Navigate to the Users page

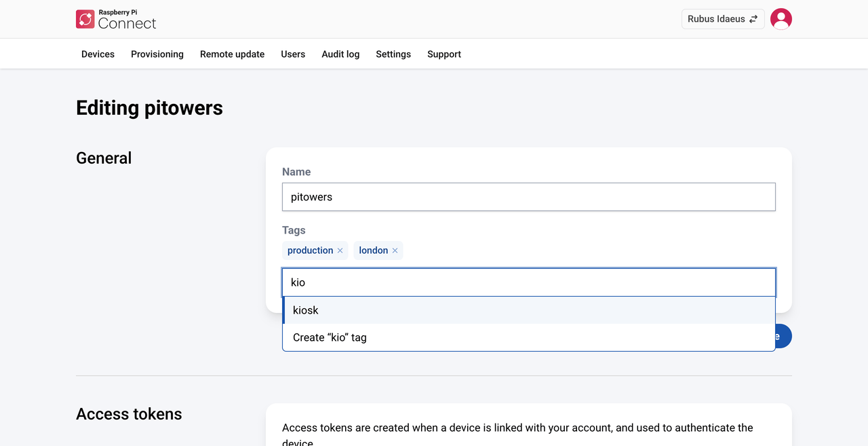pos(293,54)
